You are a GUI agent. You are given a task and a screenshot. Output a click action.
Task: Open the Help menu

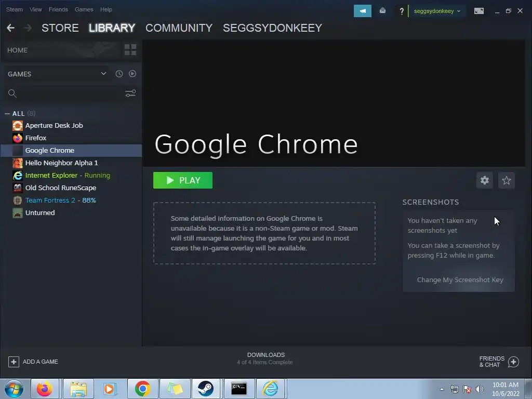point(106,9)
